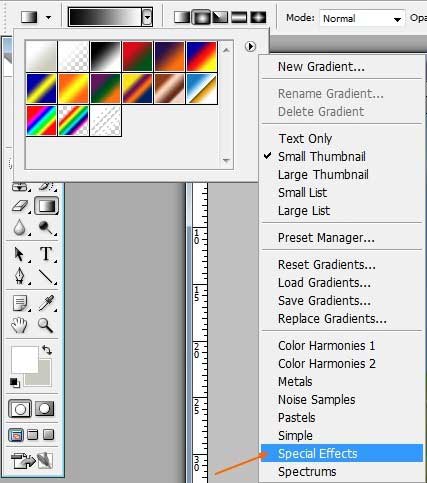This screenshot has height=483, width=427.
Task: Click Replace Gradients...
Action: (x=332, y=319)
